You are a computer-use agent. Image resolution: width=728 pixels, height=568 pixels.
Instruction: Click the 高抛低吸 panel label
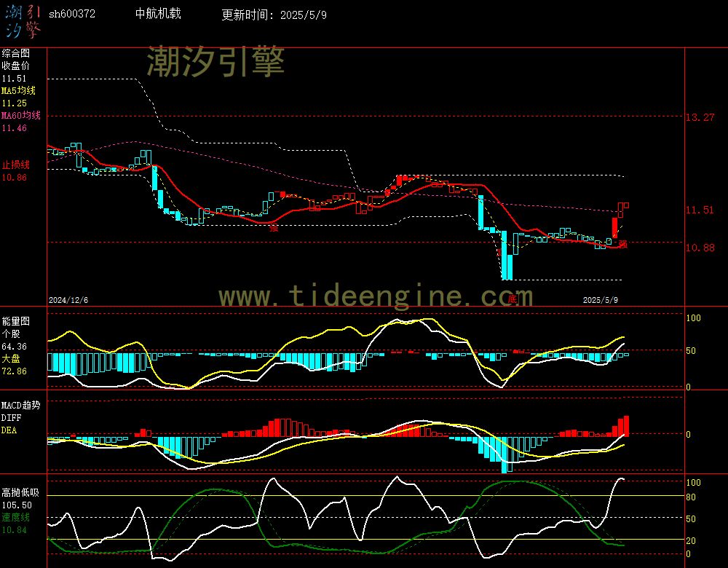[20, 492]
